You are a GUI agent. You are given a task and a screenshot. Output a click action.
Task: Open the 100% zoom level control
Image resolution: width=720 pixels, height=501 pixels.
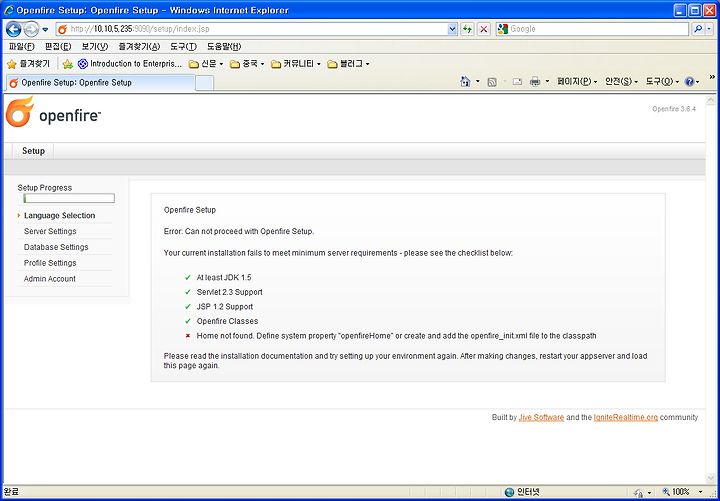click(x=683, y=492)
